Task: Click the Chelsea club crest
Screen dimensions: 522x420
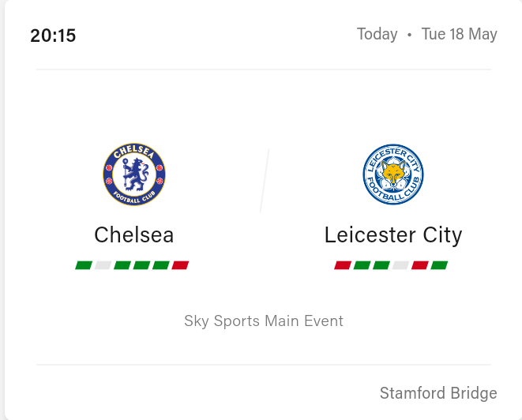Action: click(134, 174)
